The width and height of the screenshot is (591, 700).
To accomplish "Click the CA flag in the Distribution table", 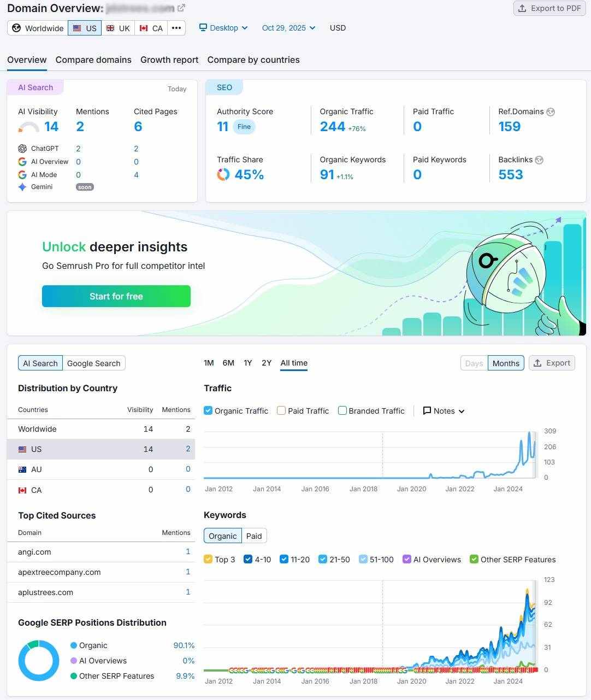I will 22,490.
